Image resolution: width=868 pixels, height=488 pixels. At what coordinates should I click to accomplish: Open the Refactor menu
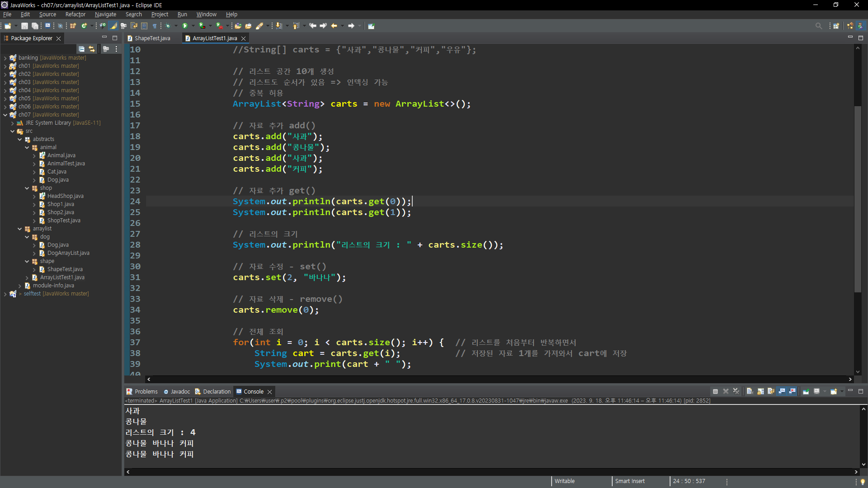coord(75,14)
